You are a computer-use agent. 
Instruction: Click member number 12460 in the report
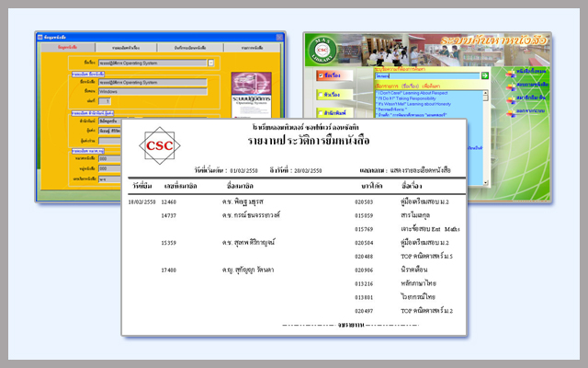[x=169, y=202]
